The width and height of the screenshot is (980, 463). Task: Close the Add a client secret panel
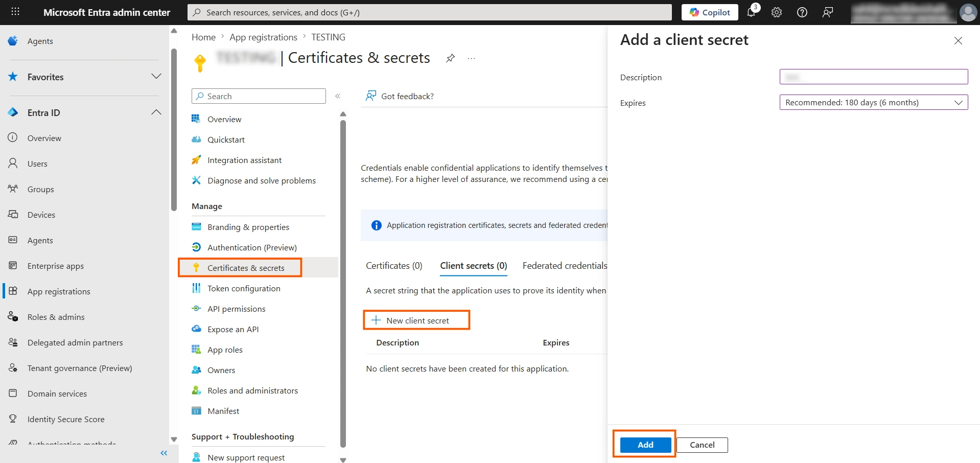pos(958,40)
